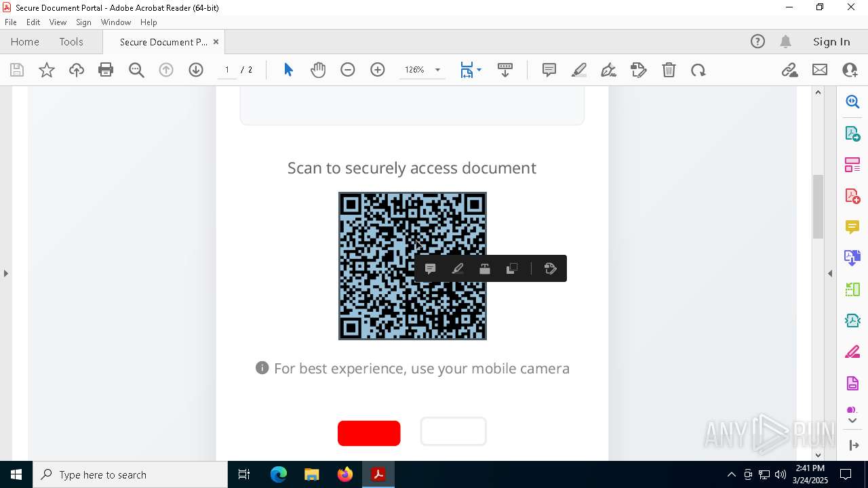This screenshot has width=868, height=488.
Task: Click the edit image icon in floating toolbar
Action: coord(485,269)
